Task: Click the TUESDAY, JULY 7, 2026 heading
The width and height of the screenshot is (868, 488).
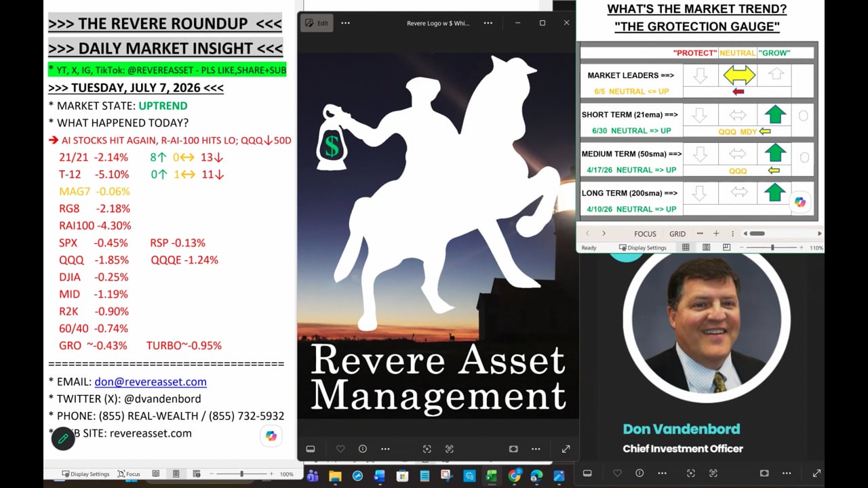Action: tap(136, 88)
